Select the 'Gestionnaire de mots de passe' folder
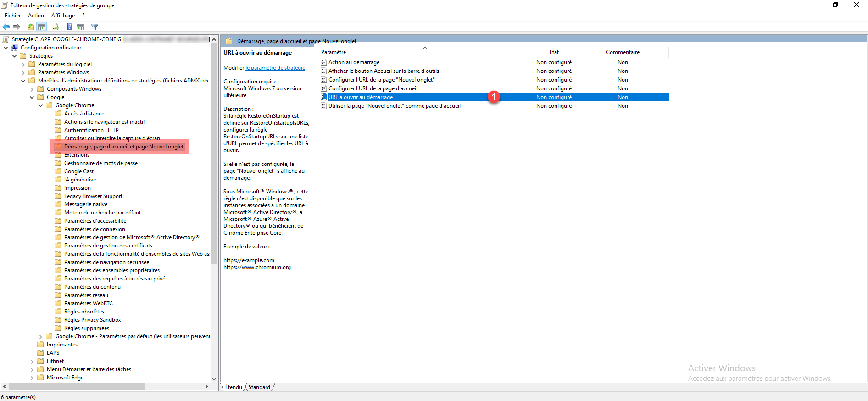 coord(100,163)
